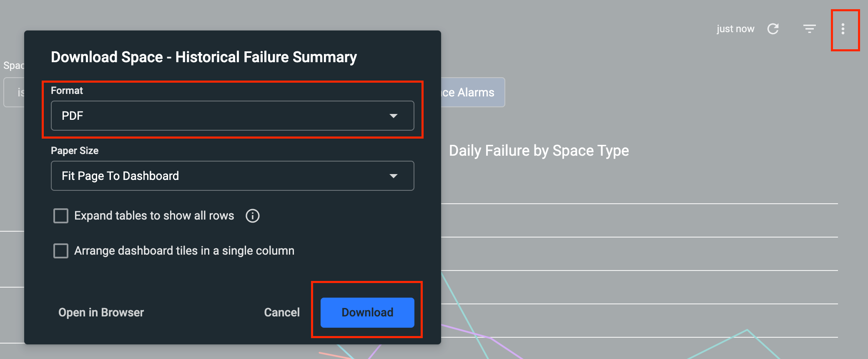Click the Daily Failure by Space Type title

coord(539,151)
